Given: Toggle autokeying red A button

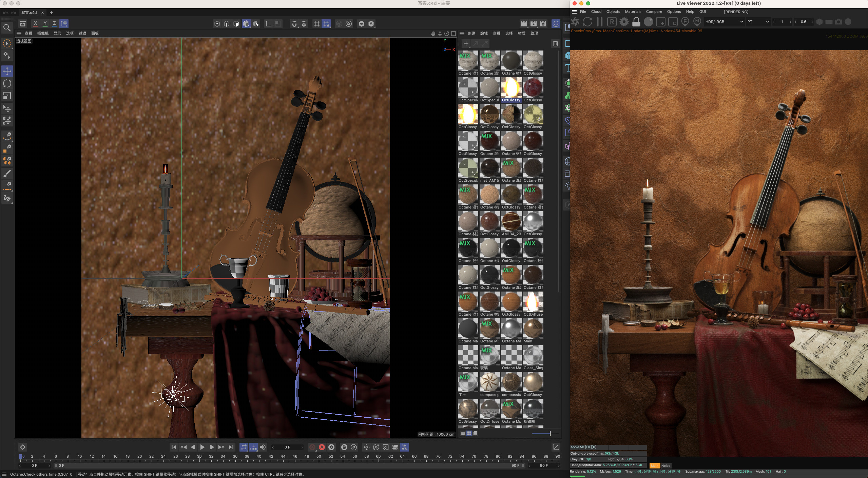Looking at the screenshot, I should click(322, 447).
